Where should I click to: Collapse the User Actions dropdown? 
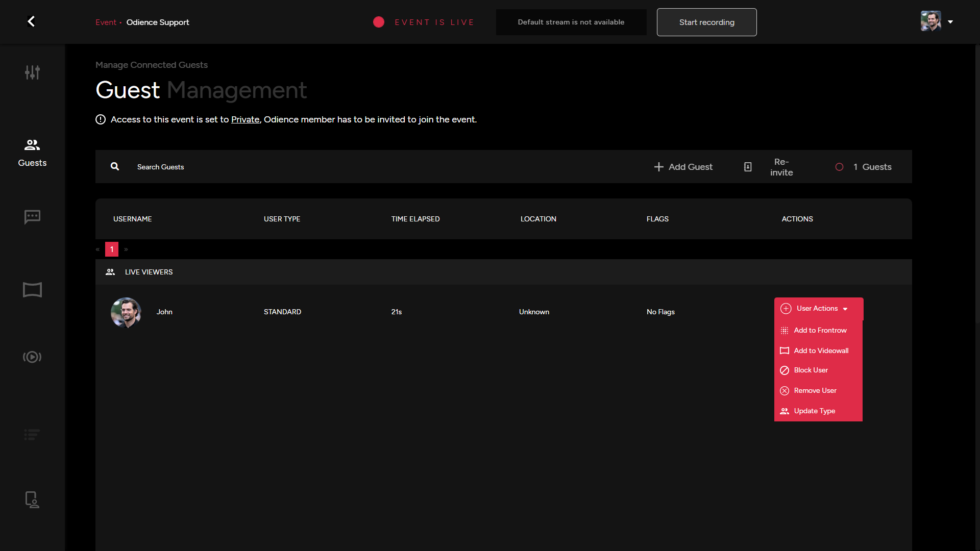(x=818, y=309)
